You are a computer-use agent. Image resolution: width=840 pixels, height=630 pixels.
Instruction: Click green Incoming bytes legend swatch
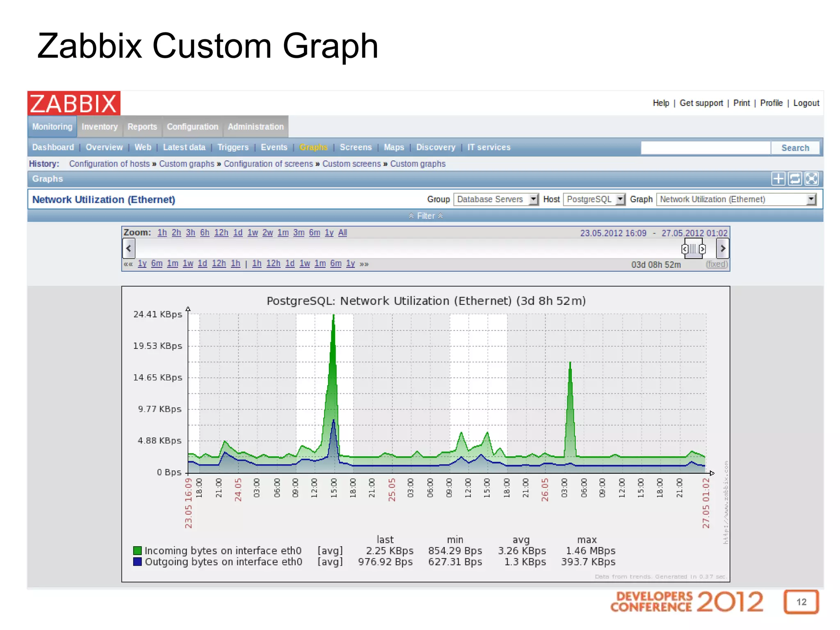[x=137, y=550]
